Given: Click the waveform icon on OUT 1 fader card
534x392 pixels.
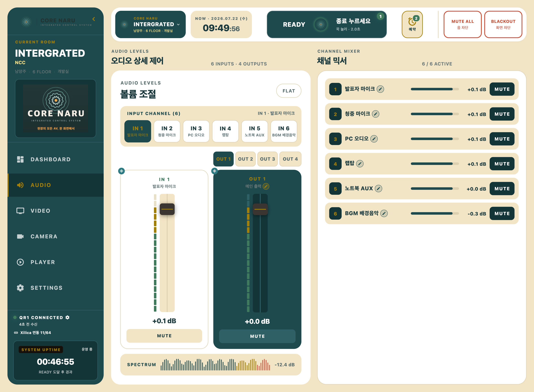Looking at the screenshot, I should [215, 171].
